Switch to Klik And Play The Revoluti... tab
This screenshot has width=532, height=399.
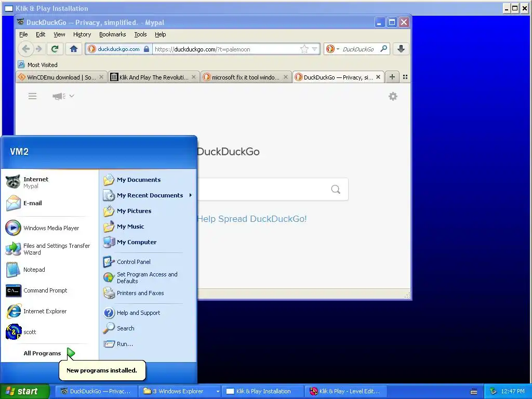pyautogui.click(x=153, y=77)
